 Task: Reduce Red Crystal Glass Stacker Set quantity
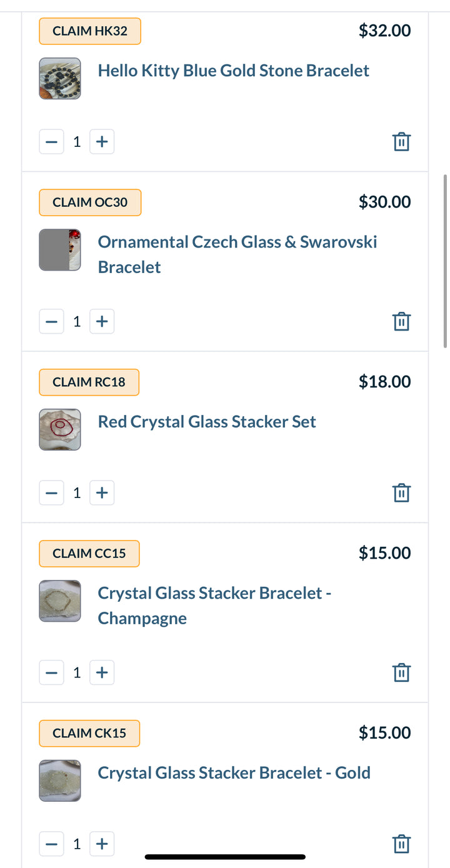pos(52,492)
